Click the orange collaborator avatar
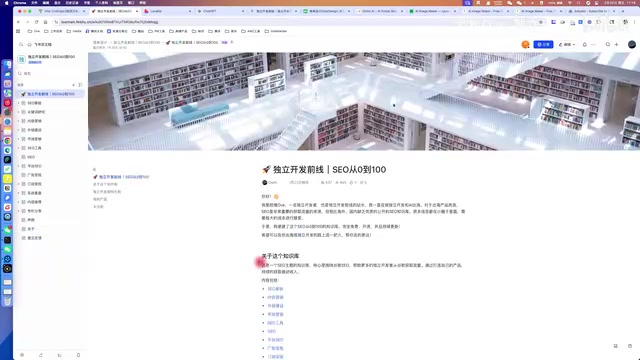Screen dimensions: 640x360 coord(525,44)
